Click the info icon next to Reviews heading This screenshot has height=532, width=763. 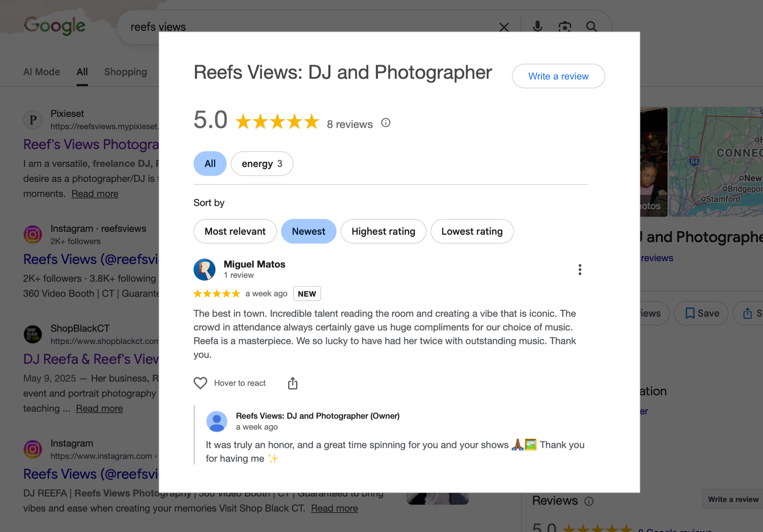[x=589, y=501]
